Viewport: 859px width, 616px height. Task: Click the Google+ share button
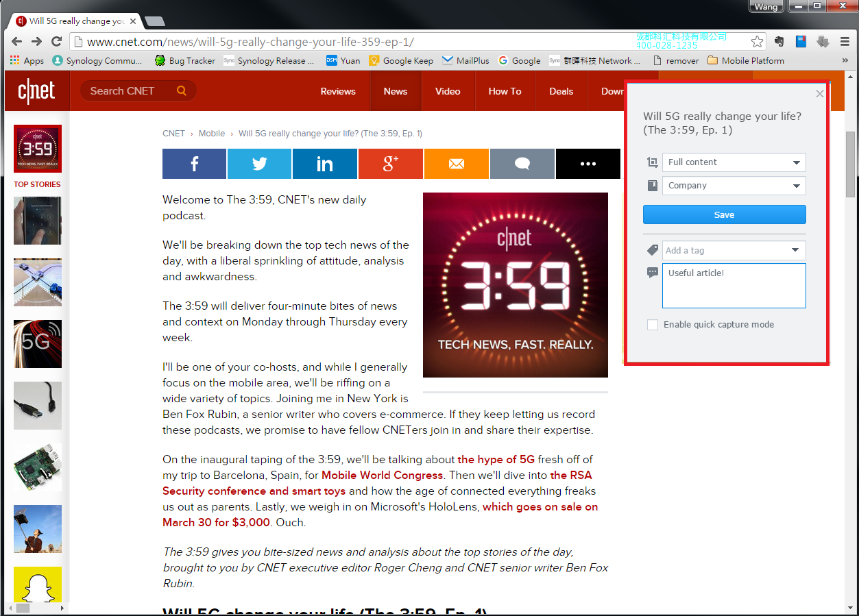391,164
